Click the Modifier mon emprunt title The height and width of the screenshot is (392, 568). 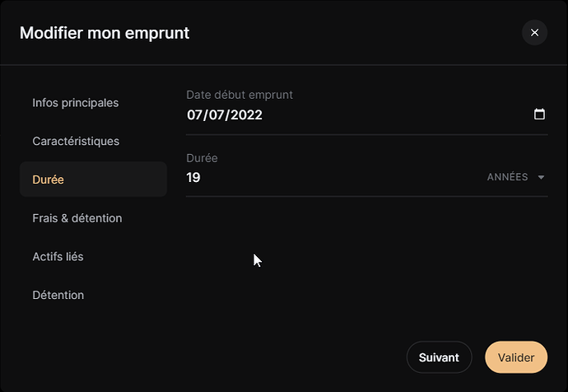point(105,33)
